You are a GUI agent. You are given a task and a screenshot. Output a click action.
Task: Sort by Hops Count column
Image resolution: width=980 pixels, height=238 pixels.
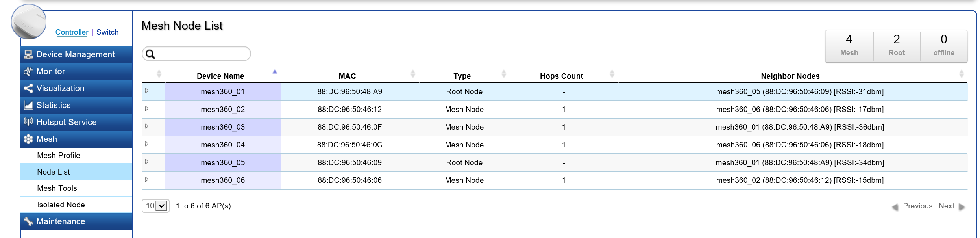click(x=612, y=74)
